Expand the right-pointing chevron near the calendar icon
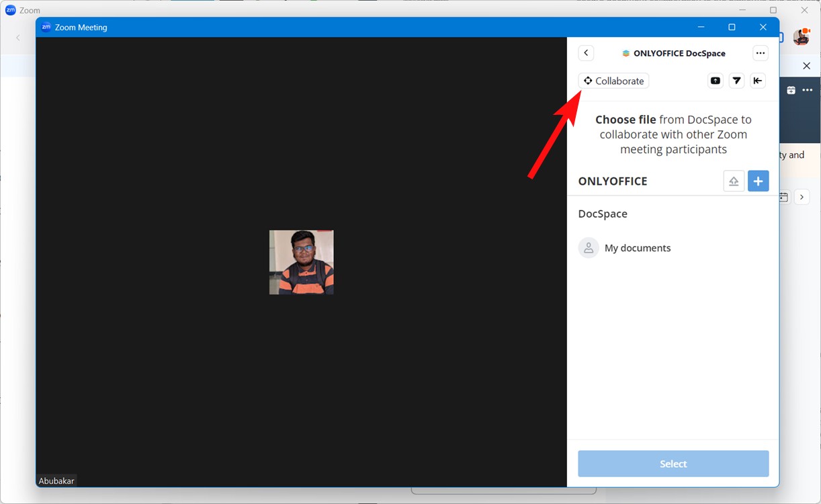 (802, 196)
